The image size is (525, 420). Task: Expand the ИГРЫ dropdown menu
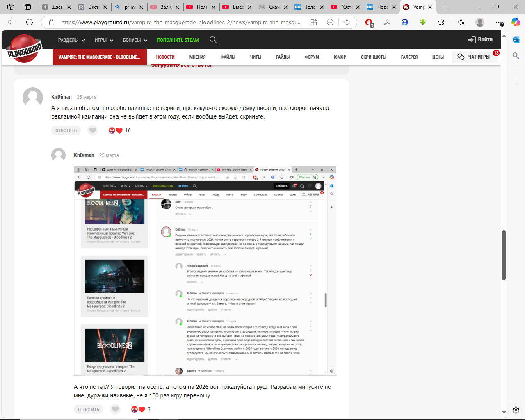(104, 40)
